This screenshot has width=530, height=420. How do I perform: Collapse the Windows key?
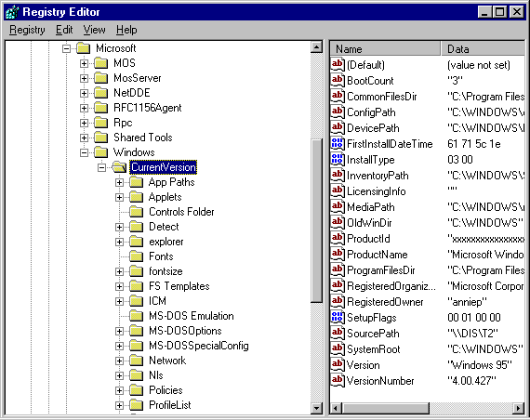click(x=84, y=152)
